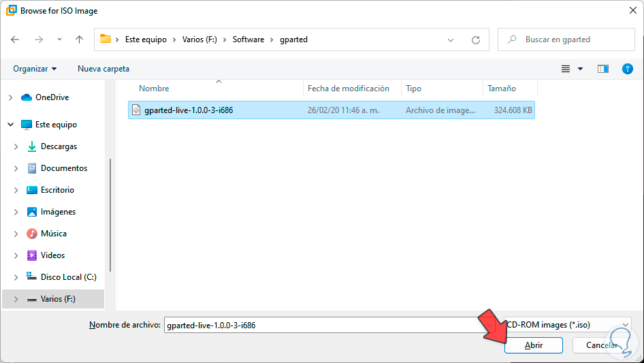Expand the OneDrive tree node
The width and height of the screenshot is (644, 363).
pyautogui.click(x=11, y=97)
